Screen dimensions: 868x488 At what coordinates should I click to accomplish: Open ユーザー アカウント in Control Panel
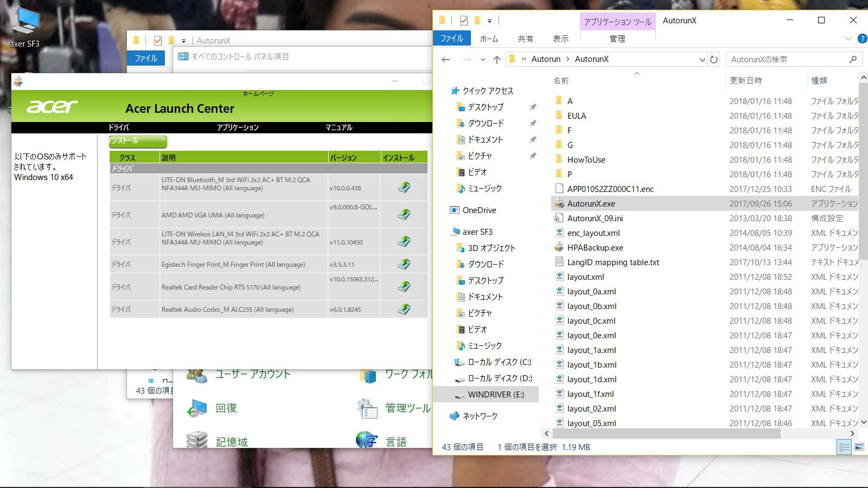pyautogui.click(x=238, y=374)
